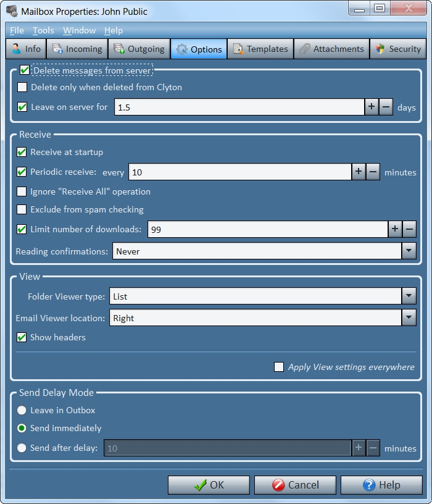Maximize the Mailbox Properties window
Viewport: 432px width, 504px height.
(x=380, y=9)
